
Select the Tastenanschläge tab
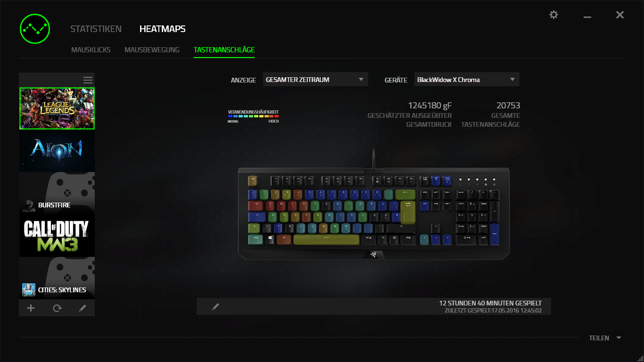coord(224,49)
